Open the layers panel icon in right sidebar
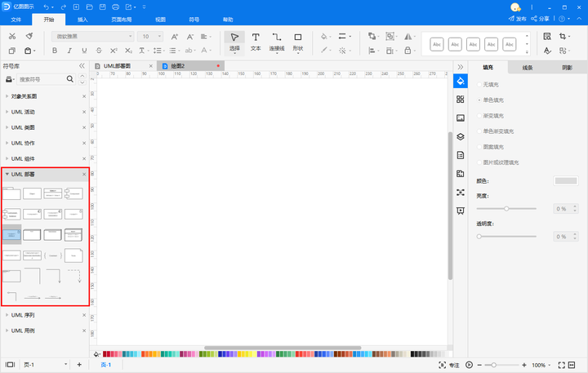Viewport: 588px width, 373px height. pos(461,136)
